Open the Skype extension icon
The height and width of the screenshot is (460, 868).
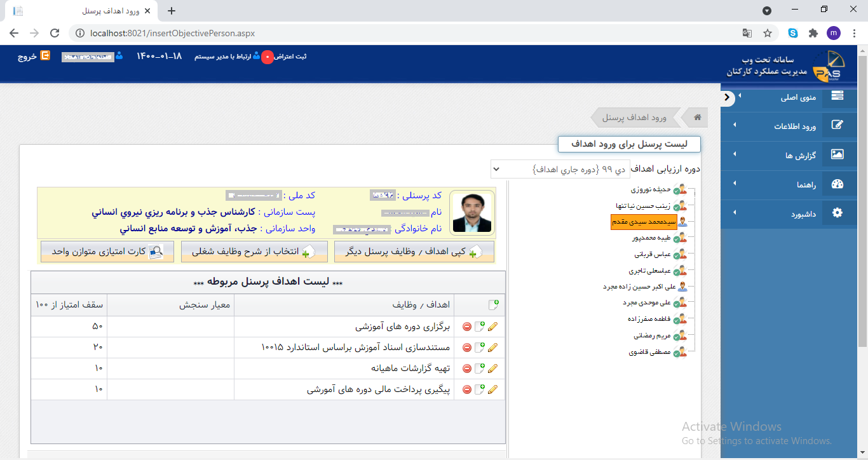pyautogui.click(x=793, y=33)
